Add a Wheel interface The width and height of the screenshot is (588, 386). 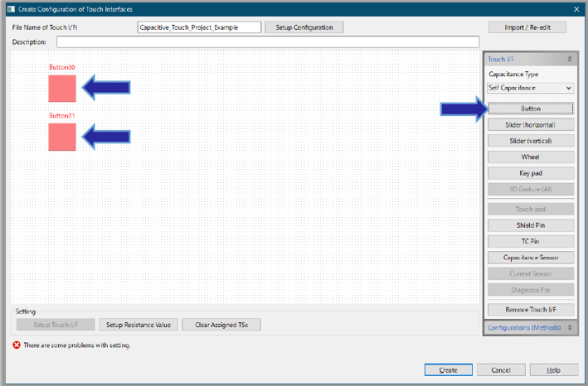[x=531, y=157]
